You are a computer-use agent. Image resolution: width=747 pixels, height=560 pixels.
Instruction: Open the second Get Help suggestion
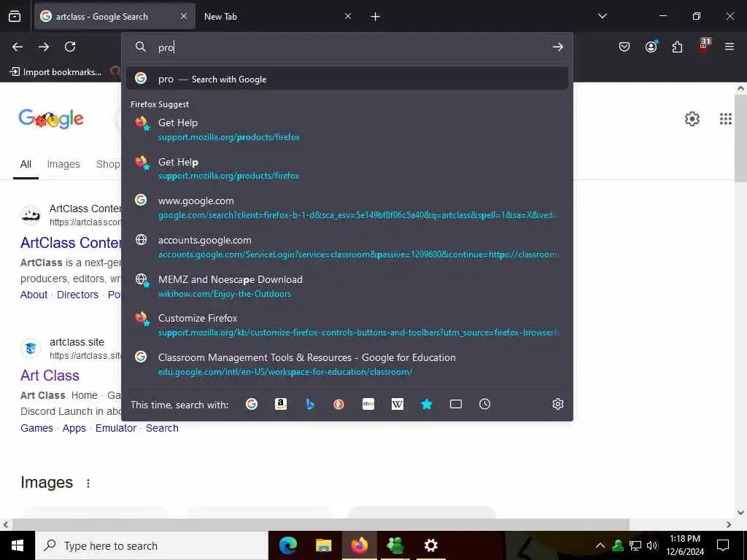point(347,168)
